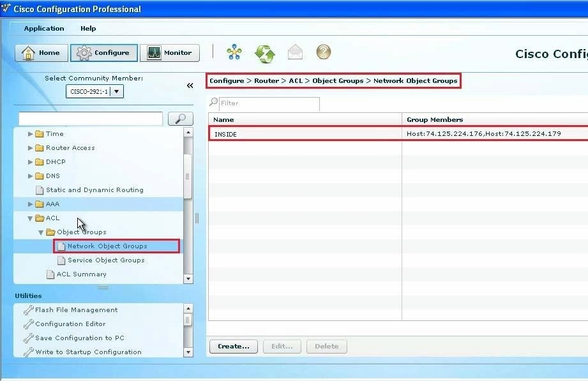The height and width of the screenshot is (381, 588).
Task: Expand the AAA folder
Action: coord(31,204)
